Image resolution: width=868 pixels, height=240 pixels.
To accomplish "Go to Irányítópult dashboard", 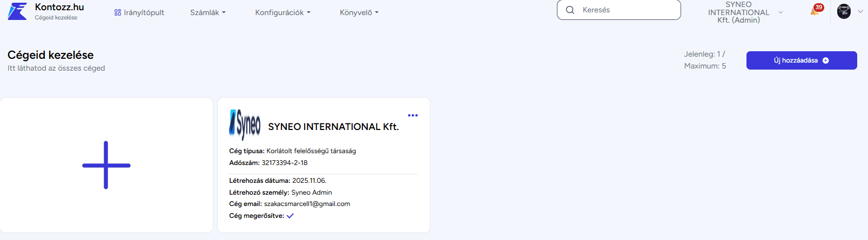I will click(139, 12).
